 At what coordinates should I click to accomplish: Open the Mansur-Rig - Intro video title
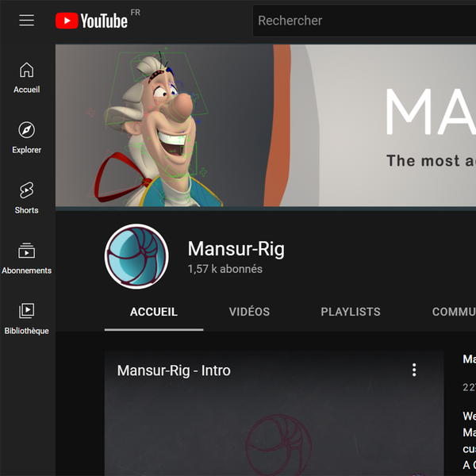(174, 370)
